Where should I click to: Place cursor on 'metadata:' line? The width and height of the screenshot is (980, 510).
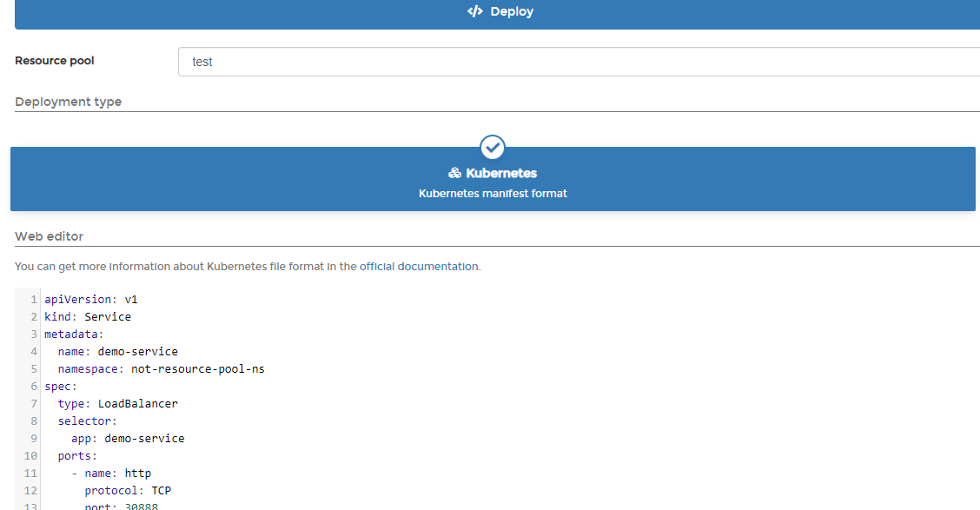pyautogui.click(x=74, y=334)
